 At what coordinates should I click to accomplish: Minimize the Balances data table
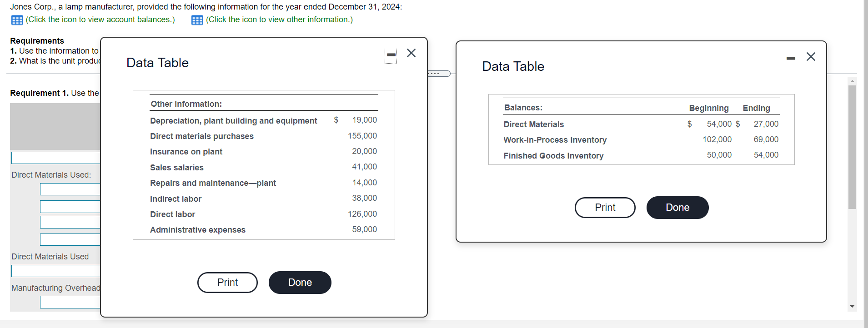pyautogui.click(x=791, y=58)
